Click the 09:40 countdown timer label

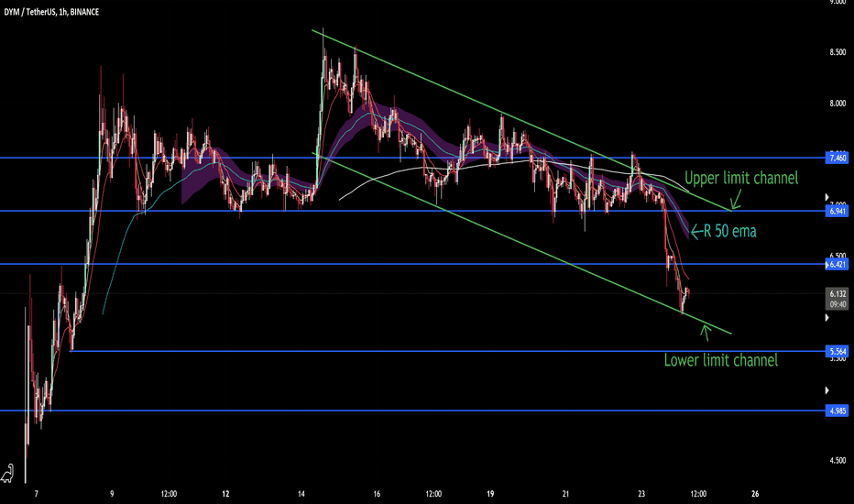838,304
